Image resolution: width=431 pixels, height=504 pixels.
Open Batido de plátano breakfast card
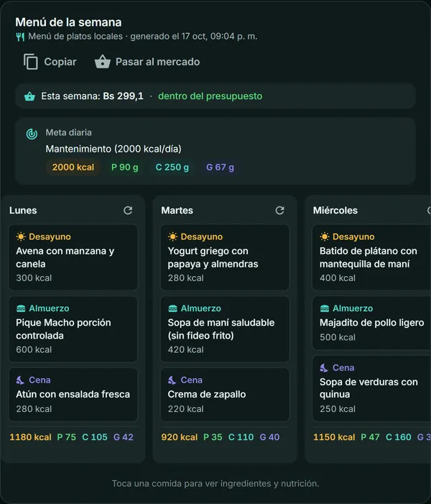coord(371,257)
